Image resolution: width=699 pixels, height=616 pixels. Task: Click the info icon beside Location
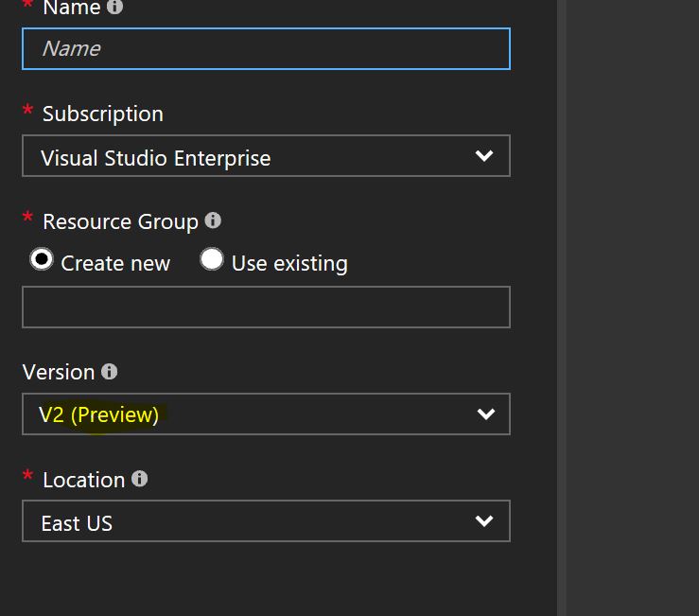pyautogui.click(x=140, y=479)
